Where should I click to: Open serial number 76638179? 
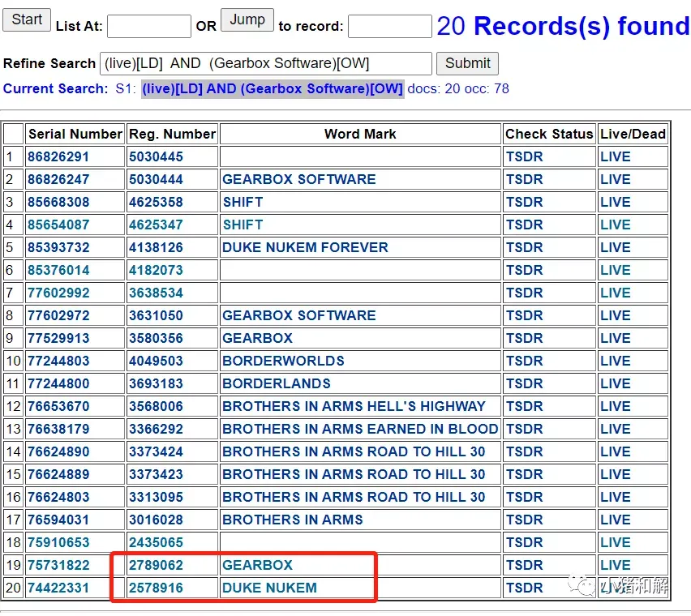click(58, 429)
